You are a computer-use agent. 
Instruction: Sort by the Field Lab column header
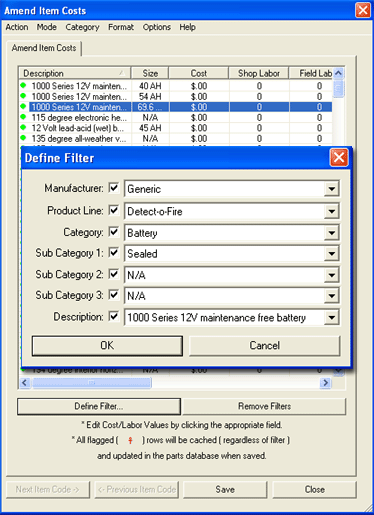[x=311, y=73]
